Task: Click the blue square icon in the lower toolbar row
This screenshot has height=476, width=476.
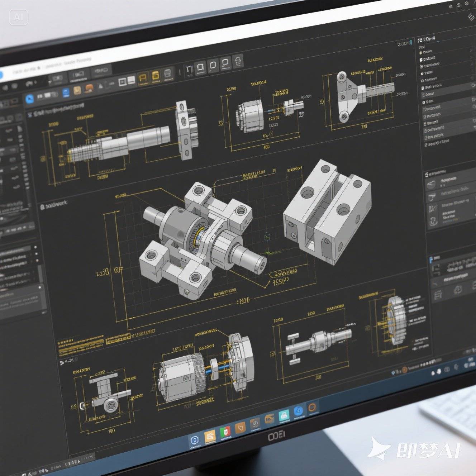Action: (66, 93)
